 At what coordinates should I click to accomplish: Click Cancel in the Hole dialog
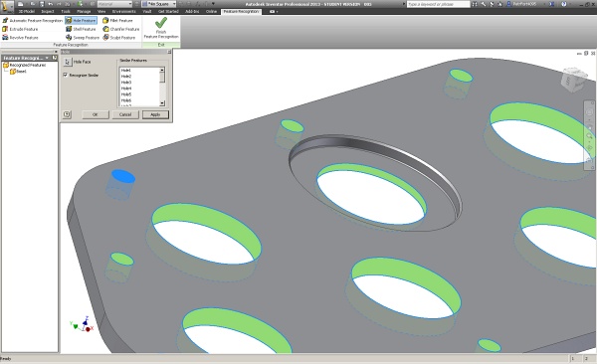[125, 114]
